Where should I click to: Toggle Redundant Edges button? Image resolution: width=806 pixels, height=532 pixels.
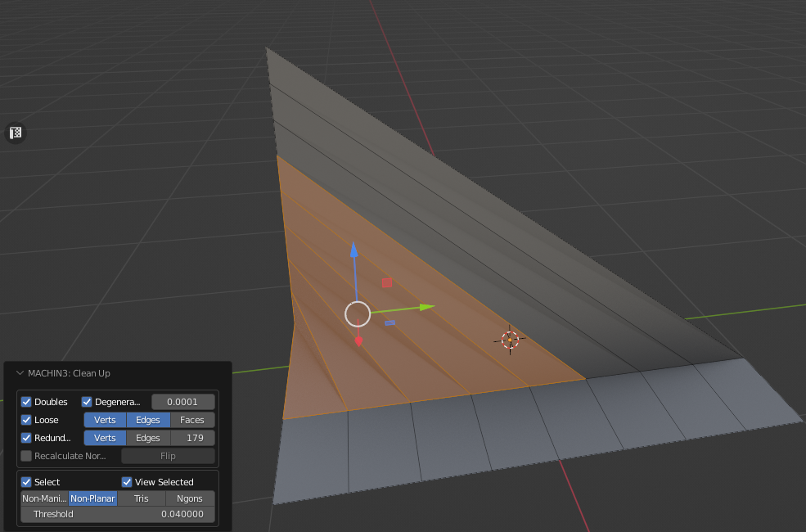tap(148, 438)
